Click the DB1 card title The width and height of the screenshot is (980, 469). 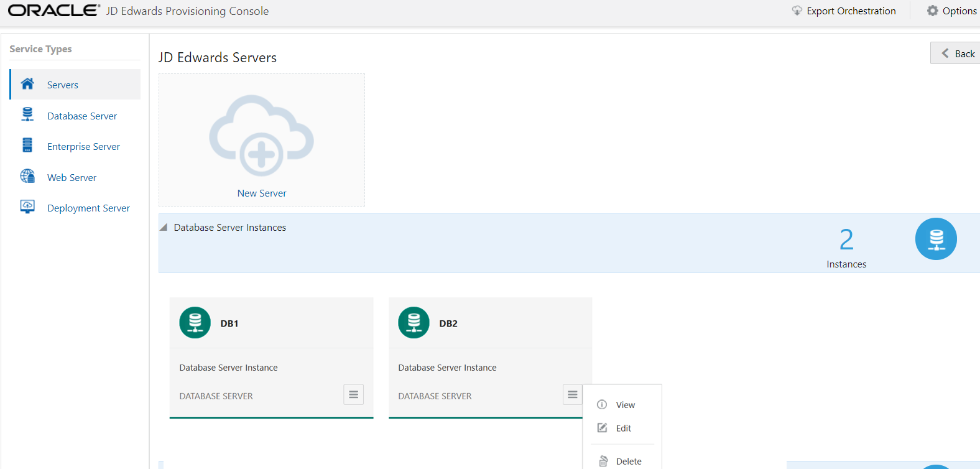tap(229, 323)
